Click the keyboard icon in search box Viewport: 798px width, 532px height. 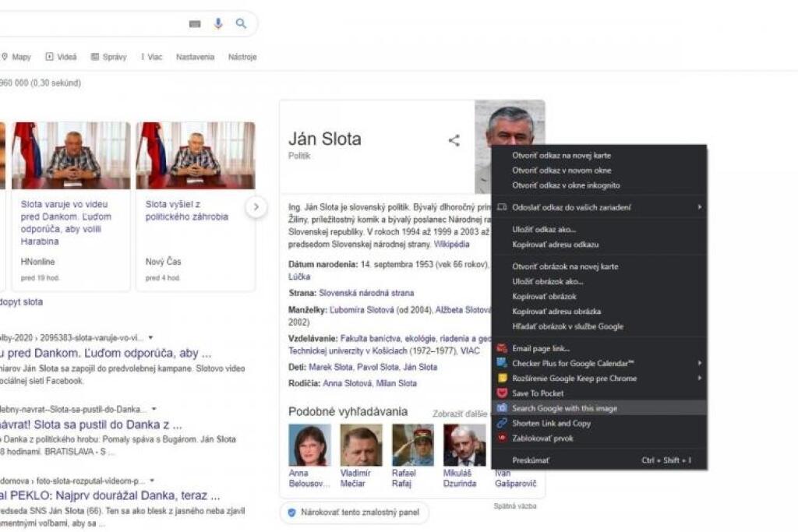[195, 23]
